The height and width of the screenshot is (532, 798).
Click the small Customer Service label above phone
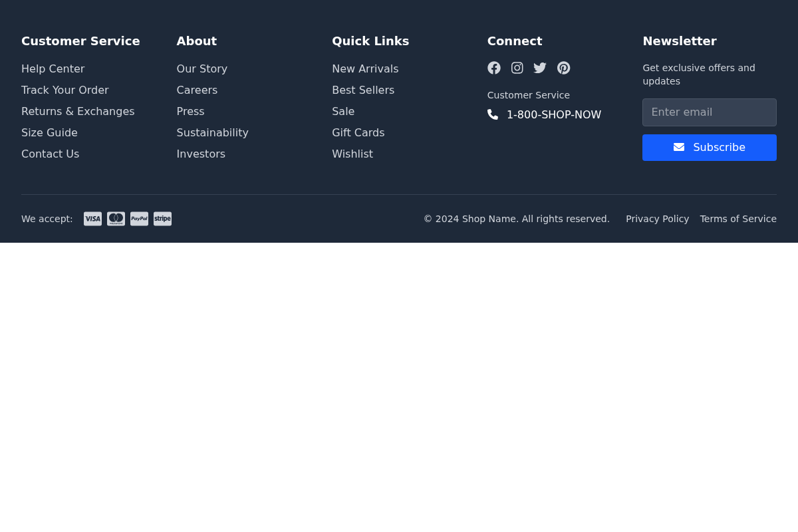[529, 95]
